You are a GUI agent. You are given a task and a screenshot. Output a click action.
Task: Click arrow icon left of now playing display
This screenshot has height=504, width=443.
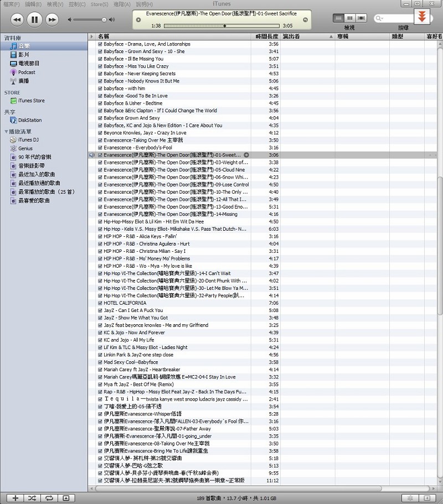tap(138, 20)
